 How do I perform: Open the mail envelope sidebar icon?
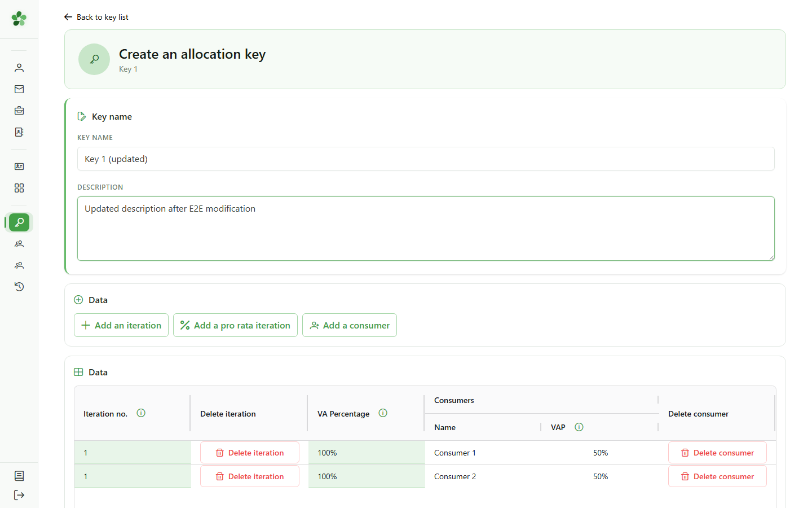pyautogui.click(x=19, y=89)
